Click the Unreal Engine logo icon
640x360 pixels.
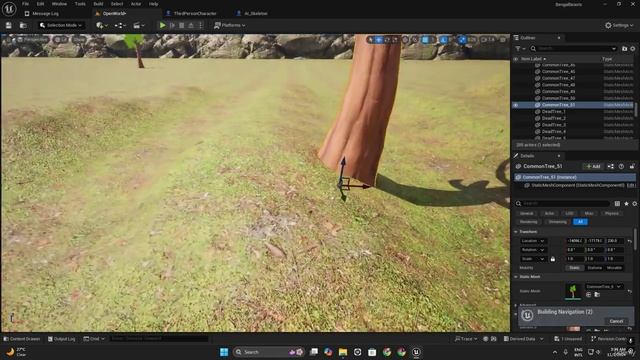point(9,9)
